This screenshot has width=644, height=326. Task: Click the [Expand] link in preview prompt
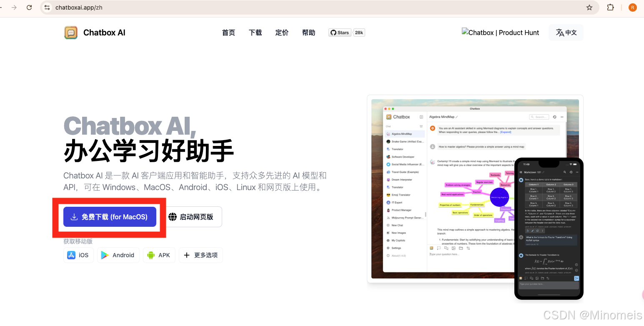(x=505, y=132)
